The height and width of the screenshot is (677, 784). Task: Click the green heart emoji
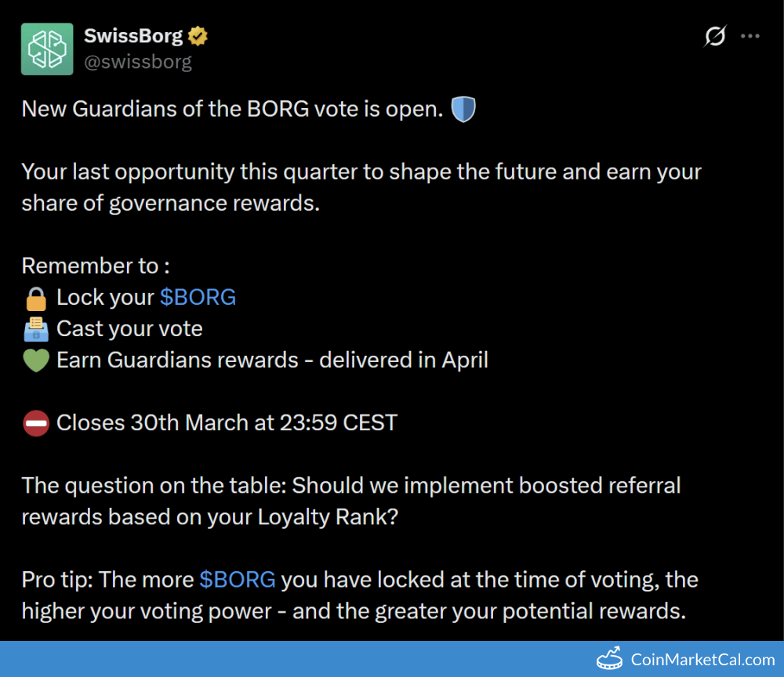coord(36,360)
